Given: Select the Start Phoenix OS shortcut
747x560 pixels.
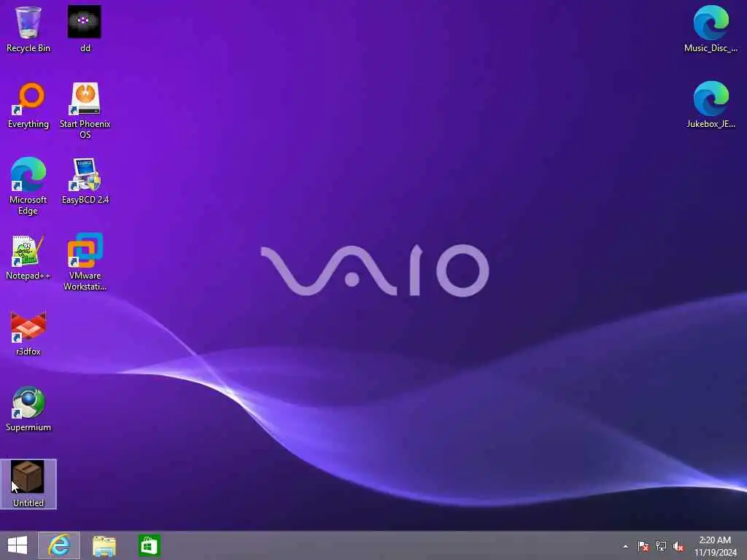Looking at the screenshot, I should coord(85,111).
